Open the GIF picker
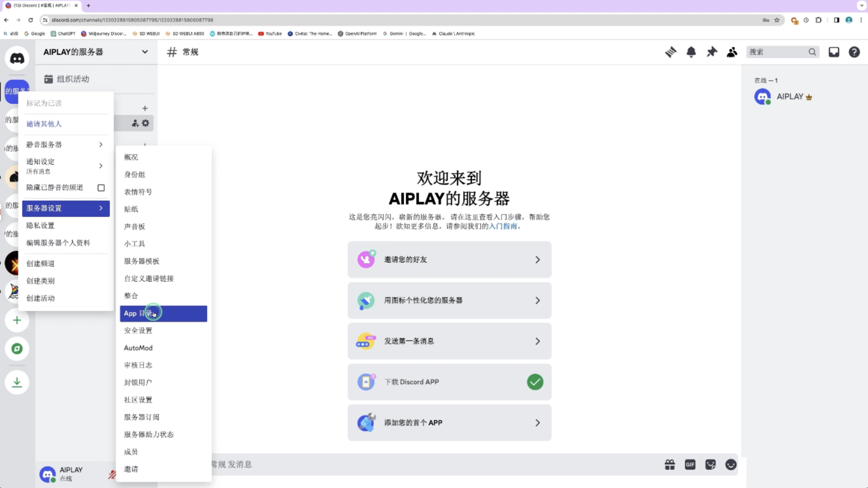 [690, 464]
